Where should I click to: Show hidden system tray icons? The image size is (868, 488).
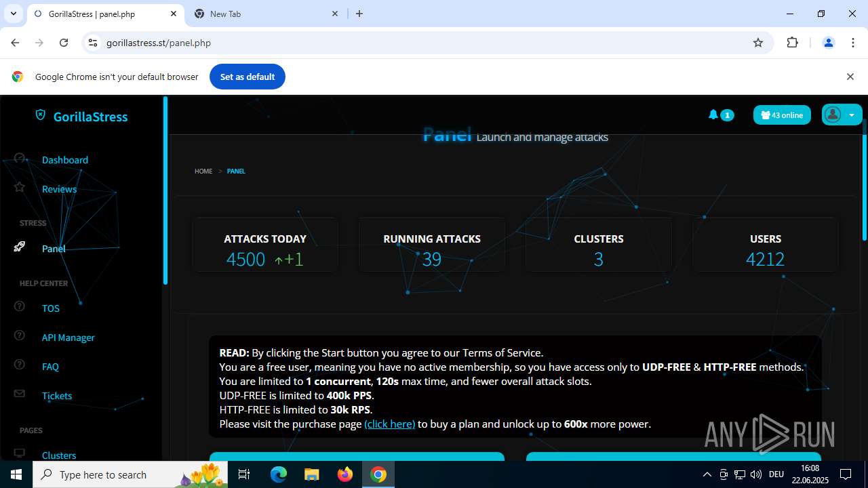point(707,474)
